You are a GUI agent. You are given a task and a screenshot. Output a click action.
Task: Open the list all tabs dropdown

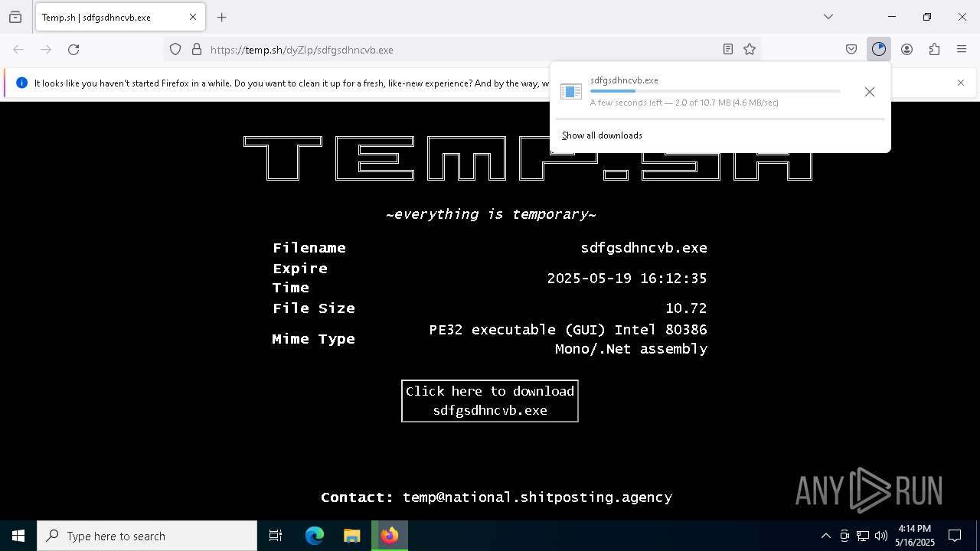coord(828,17)
